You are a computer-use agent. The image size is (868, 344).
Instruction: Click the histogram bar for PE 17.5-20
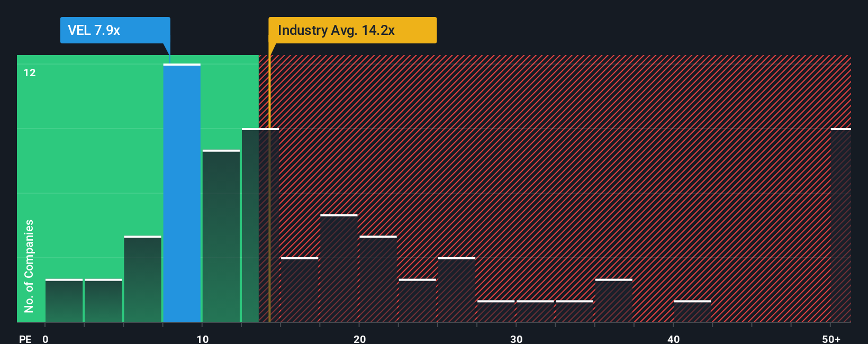click(339, 268)
